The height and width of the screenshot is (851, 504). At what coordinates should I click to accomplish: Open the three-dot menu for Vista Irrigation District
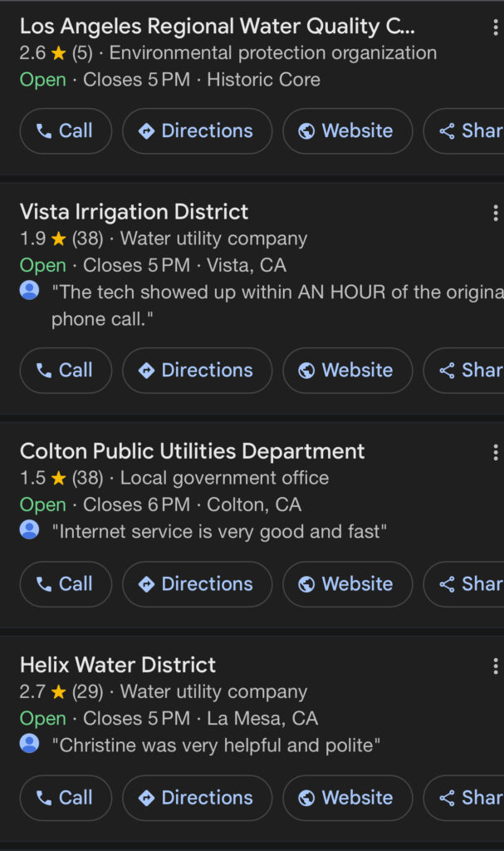495,213
